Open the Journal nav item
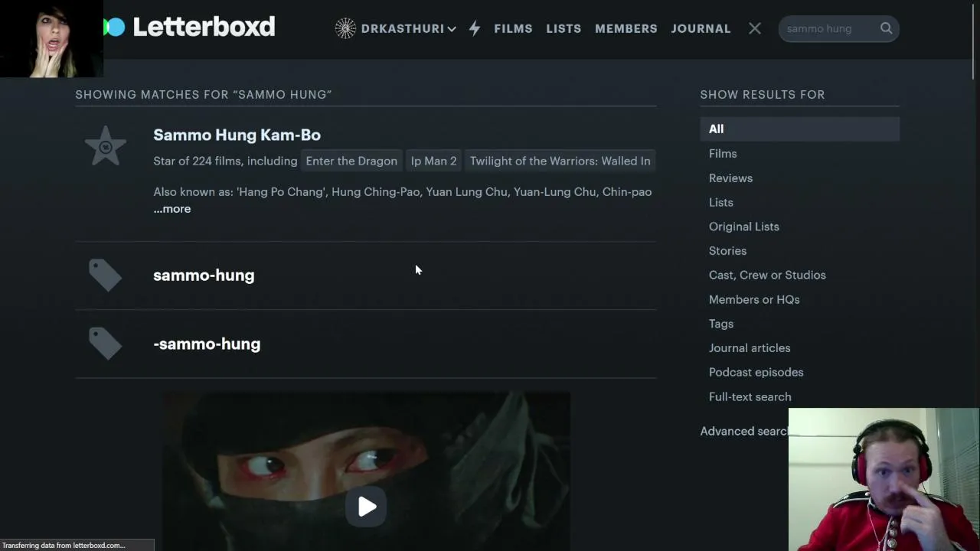The image size is (980, 551). point(701,28)
